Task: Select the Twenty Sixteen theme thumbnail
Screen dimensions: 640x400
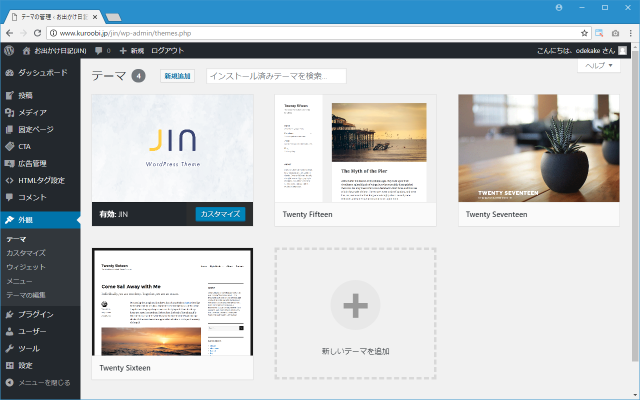Action: pyautogui.click(x=172, y=302)
